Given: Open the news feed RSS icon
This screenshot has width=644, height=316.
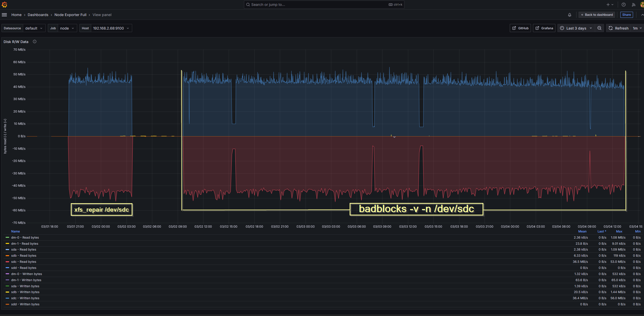Looking at the screenshot, I should point(634,5).
